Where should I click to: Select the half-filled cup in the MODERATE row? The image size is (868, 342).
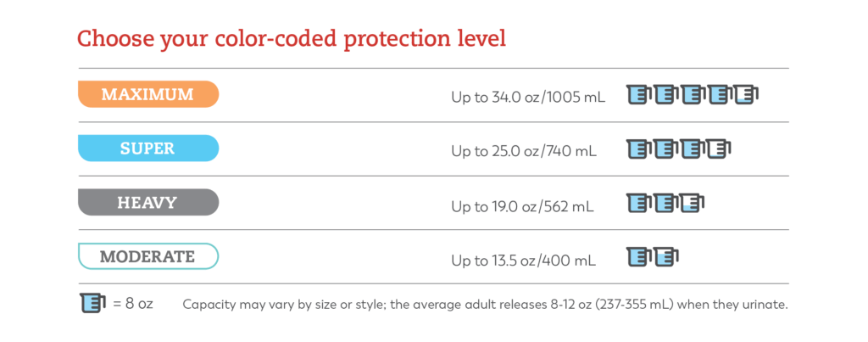(x=666, y=256)
